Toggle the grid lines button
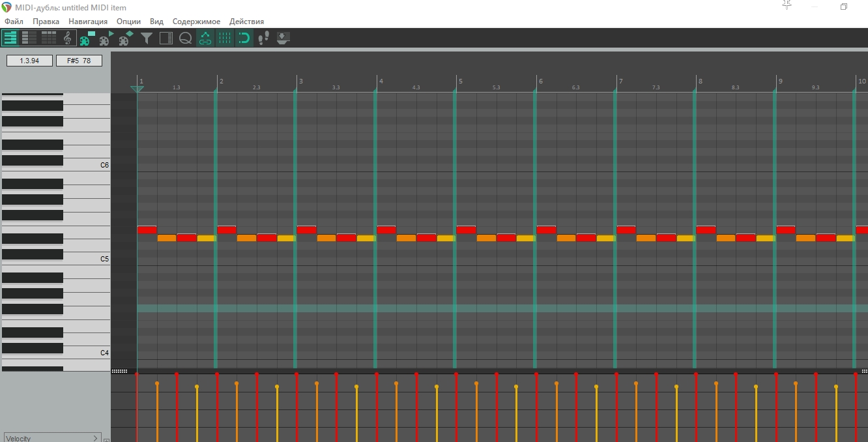This screenshot has height=442, width=868. point(225,38)
